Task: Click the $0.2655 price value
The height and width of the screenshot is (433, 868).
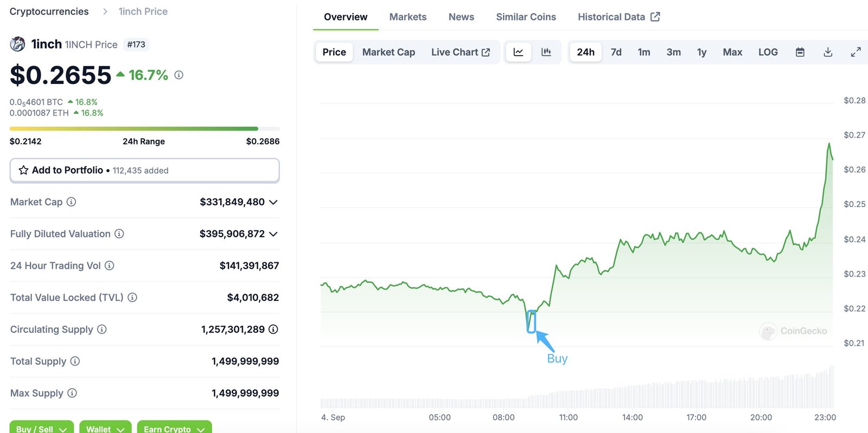Action: (60, 75)
